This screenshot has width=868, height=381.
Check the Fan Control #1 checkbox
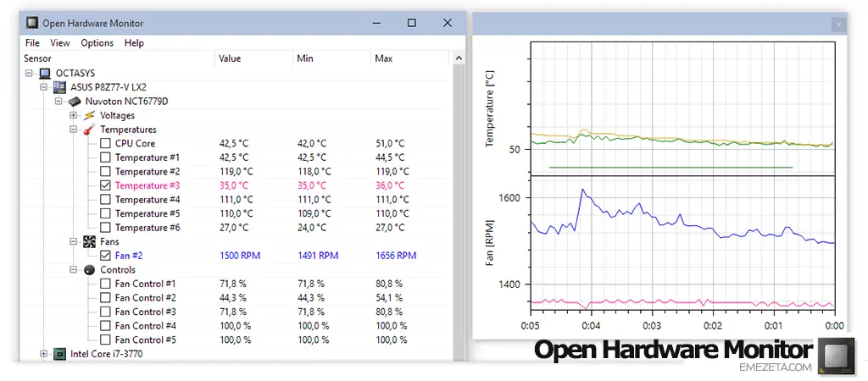[105, 284]
